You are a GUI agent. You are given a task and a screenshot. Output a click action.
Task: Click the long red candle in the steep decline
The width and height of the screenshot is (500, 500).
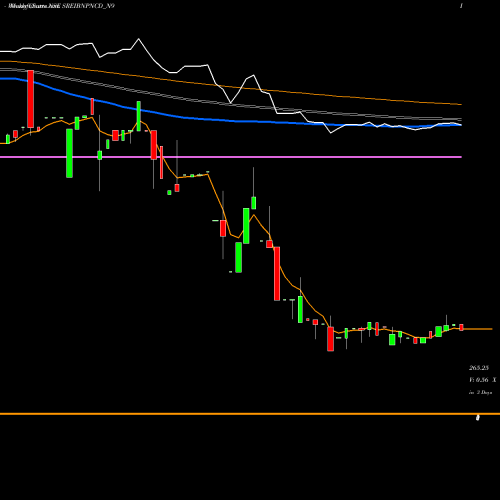[277, 274]
